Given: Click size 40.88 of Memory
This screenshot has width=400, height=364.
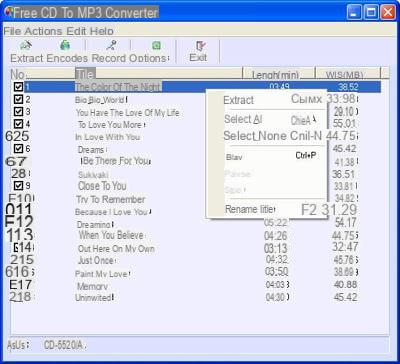Looking at the screenshot, I should point(345,285).
